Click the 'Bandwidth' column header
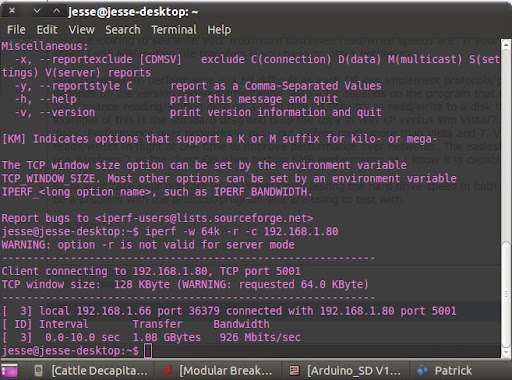 (x=241, y=324)
